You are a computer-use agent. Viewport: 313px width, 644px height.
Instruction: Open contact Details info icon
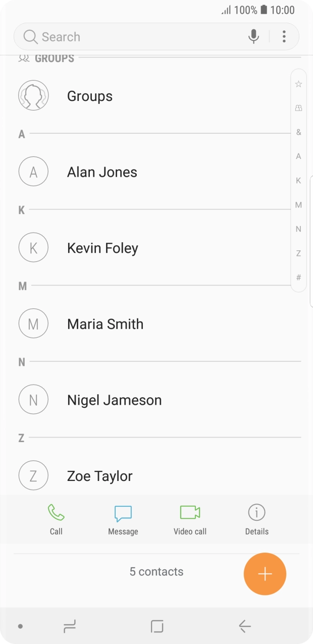pos(256,513)
